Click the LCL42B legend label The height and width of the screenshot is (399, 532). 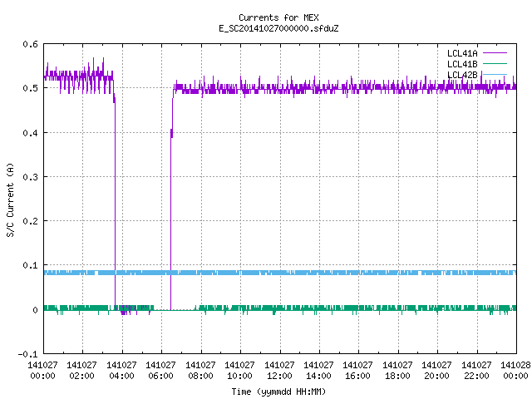pos(462,75)
